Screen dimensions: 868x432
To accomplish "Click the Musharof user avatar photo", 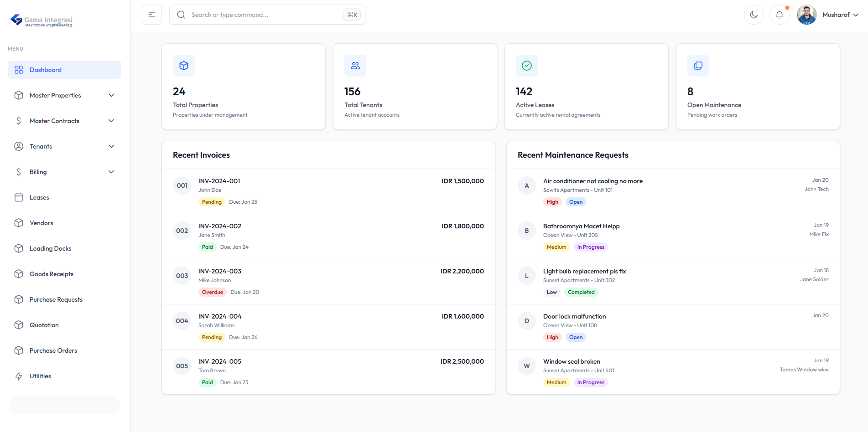I will (807, 15).
